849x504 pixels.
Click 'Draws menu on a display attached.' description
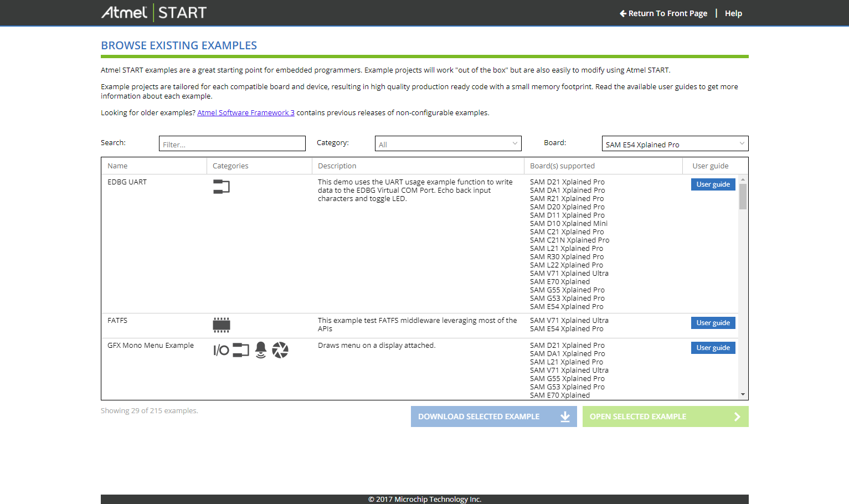(377, 345)
